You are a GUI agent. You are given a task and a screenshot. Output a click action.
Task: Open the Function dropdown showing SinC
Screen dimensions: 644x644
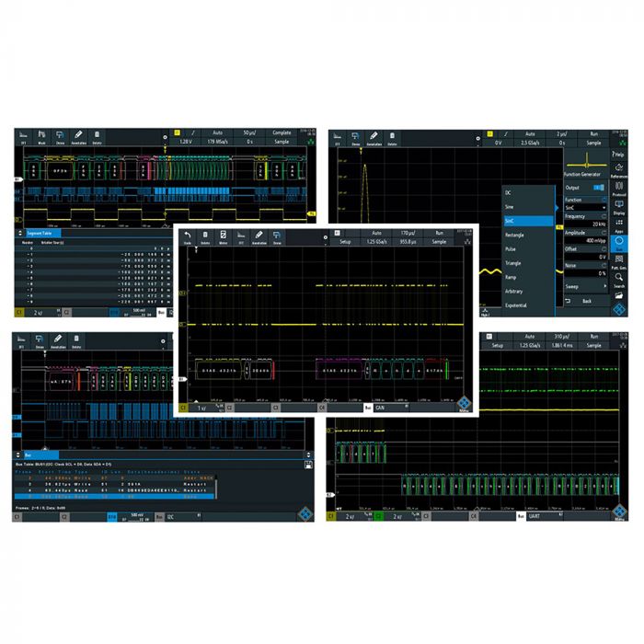coord(585,208)
